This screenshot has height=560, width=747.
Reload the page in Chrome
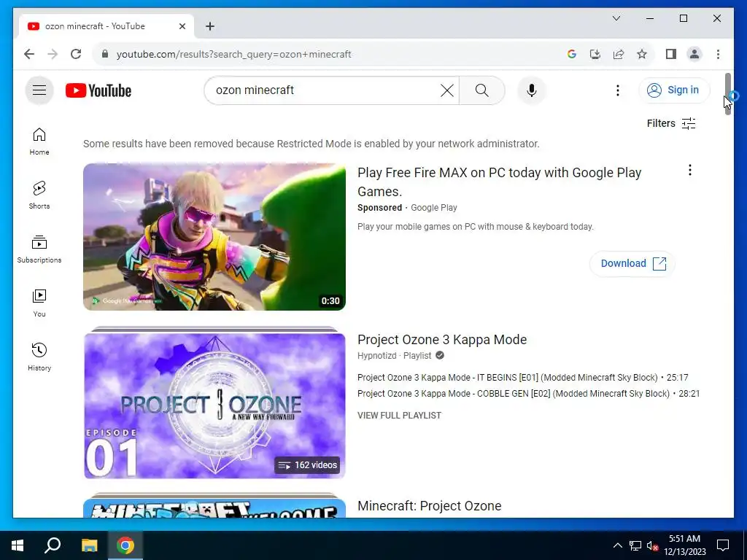[76, 54]
